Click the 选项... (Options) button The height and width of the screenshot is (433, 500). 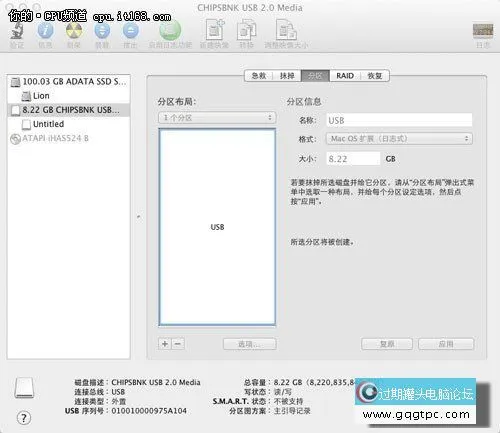[x=249, y=344]
